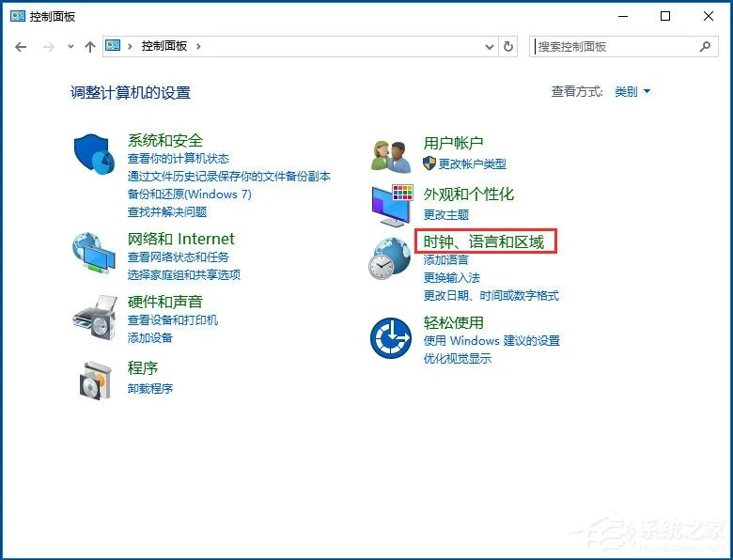Screen dimensions: 733x560
Task: Click the User Accounts people icon
Action: click(391, 155)
